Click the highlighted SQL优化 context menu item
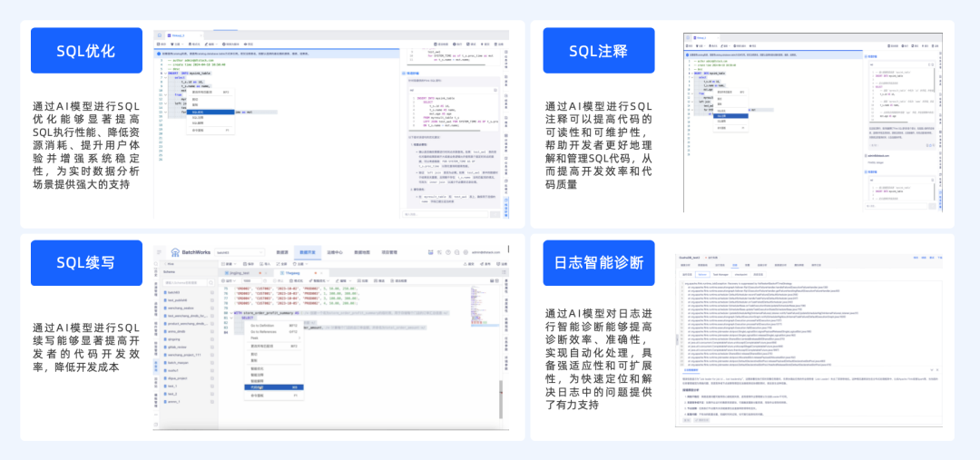Image resolution: width=980 pixels, height=460 pixels. point(198,113)
